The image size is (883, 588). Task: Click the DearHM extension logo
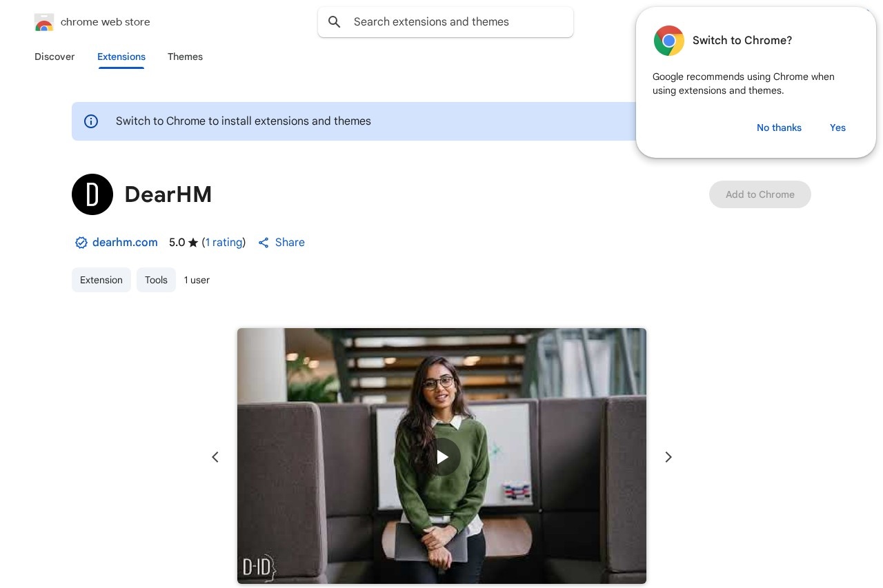(92, 194)
